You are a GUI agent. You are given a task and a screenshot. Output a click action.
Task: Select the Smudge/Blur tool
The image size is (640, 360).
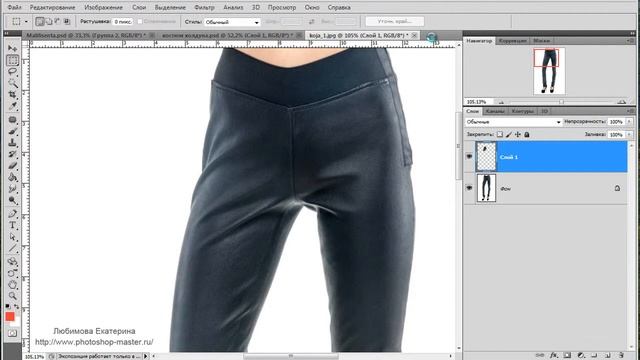(x=12, y=189)
